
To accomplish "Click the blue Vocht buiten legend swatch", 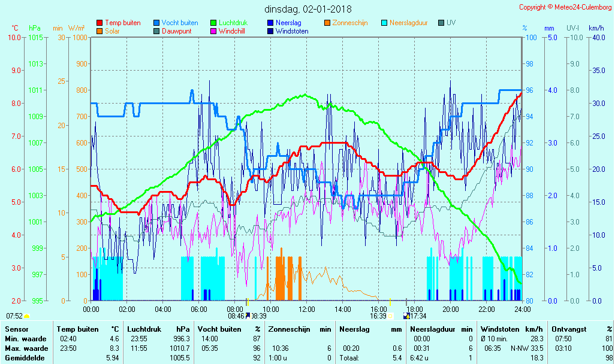I will (x=156, y=23).
